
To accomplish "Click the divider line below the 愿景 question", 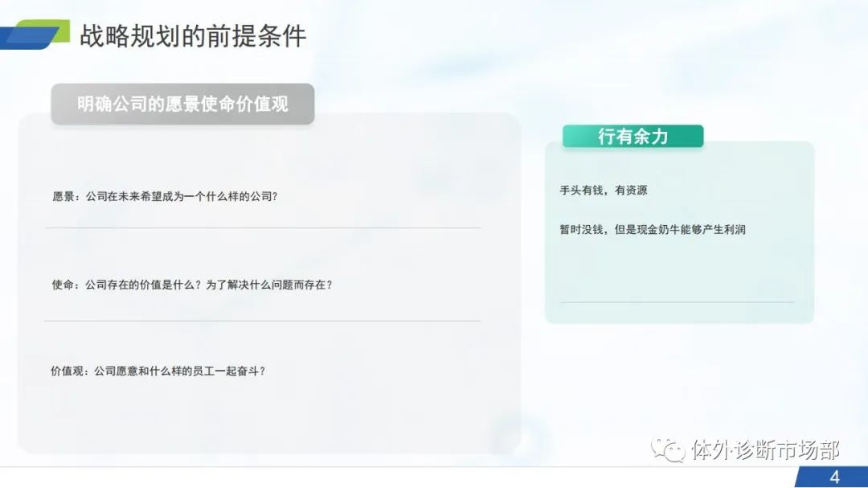I will [263, 228].
